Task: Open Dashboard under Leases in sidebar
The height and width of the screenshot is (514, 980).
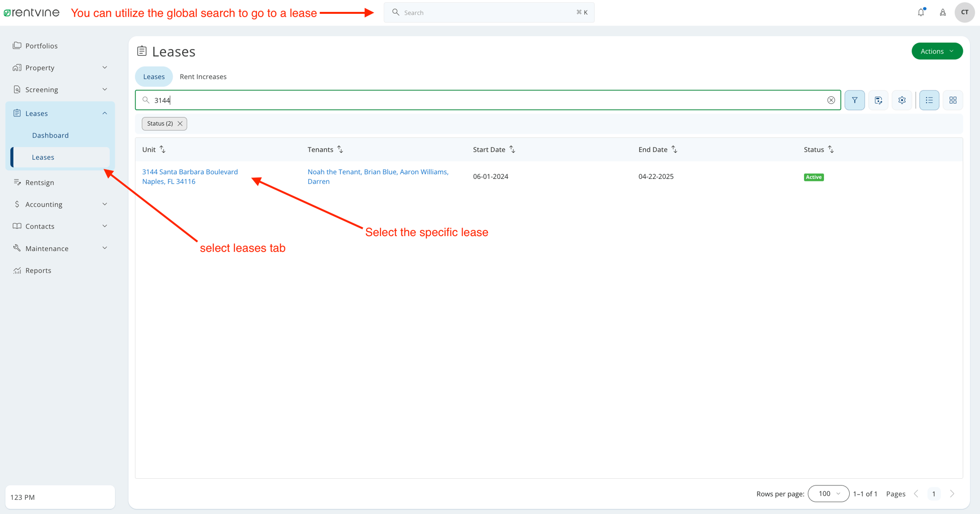Action: point(50,135)
